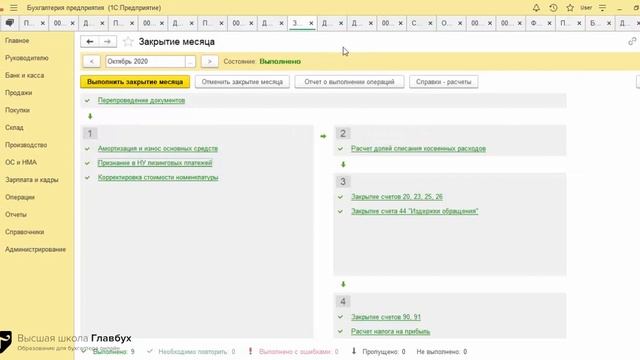Open the history clock icon
Viewport: 640px width, 360px height.
553,8
